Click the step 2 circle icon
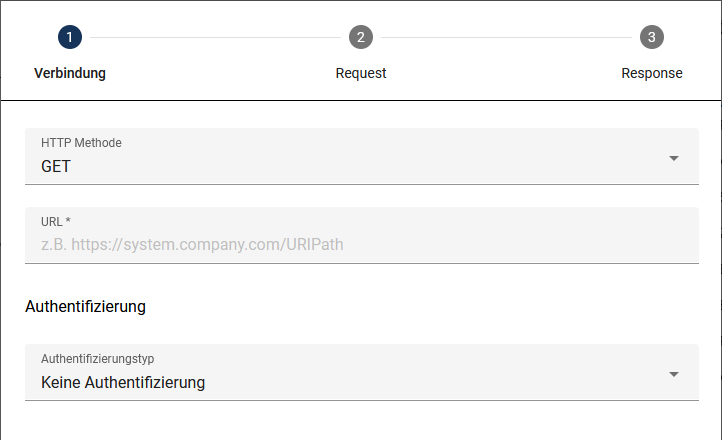Viewport: 722px width, 440px height. tap(361, 38)
